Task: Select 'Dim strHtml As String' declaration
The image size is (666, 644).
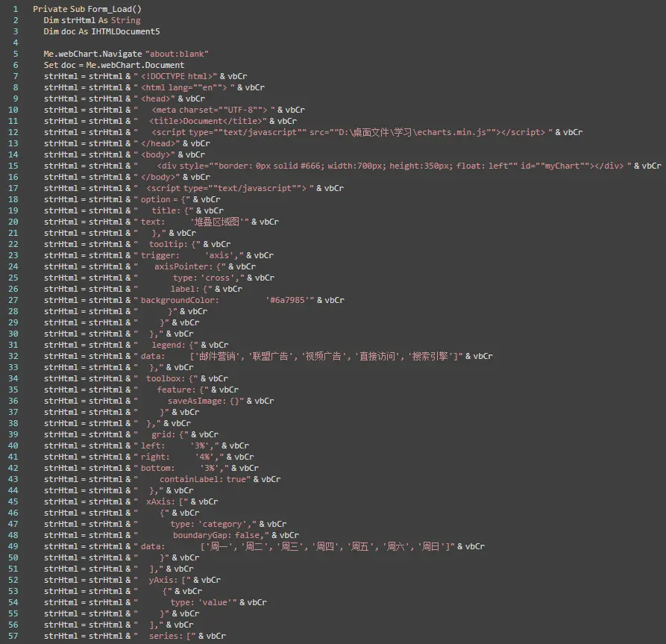Action: pyautogui.click(x=92, y=20)
